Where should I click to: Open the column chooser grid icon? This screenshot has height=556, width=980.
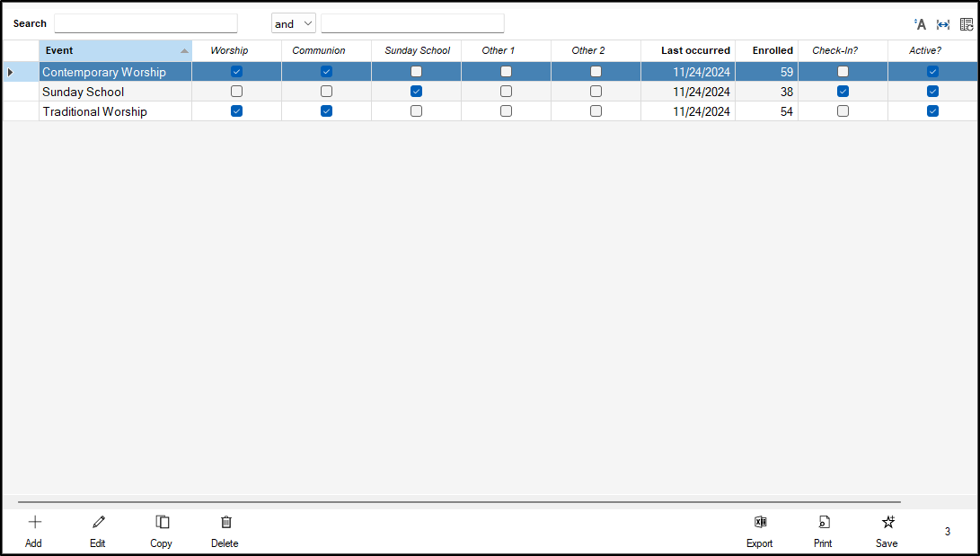click(967, 24)
